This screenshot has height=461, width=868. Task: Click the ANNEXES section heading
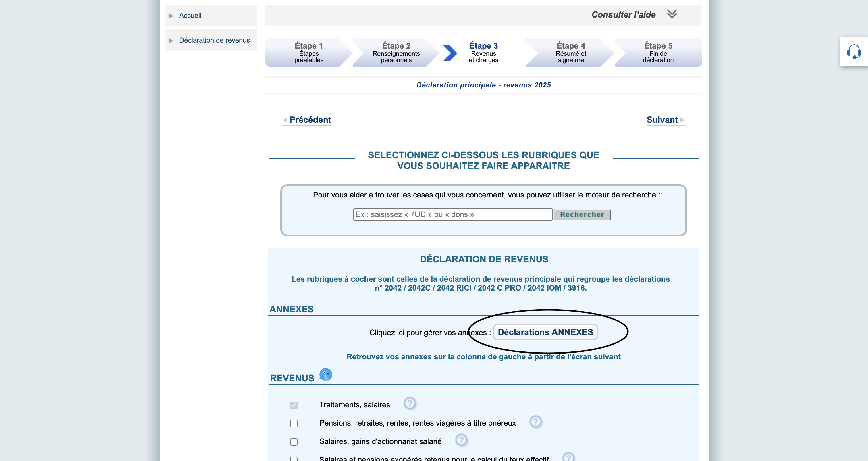(292, 309)
